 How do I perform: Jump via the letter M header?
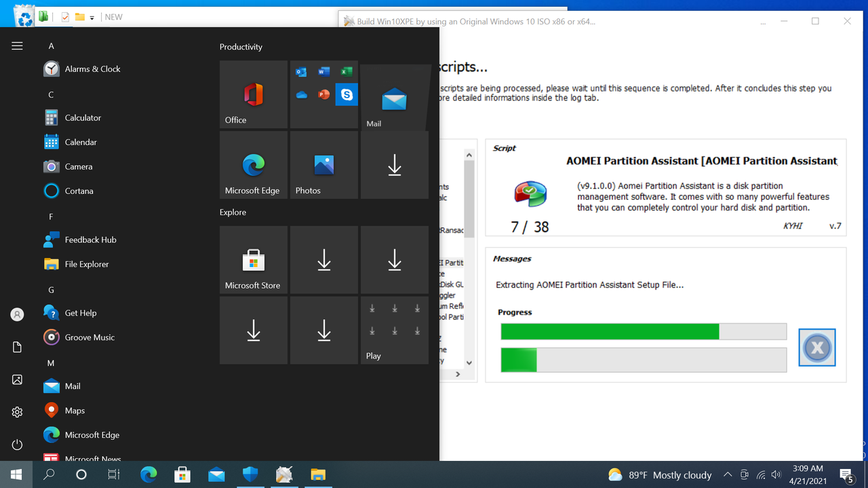(51, 363)
